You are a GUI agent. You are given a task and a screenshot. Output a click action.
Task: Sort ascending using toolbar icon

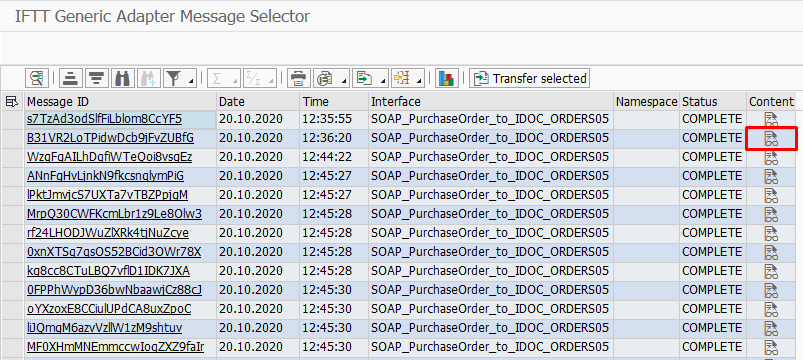click(x=71, y=78)
